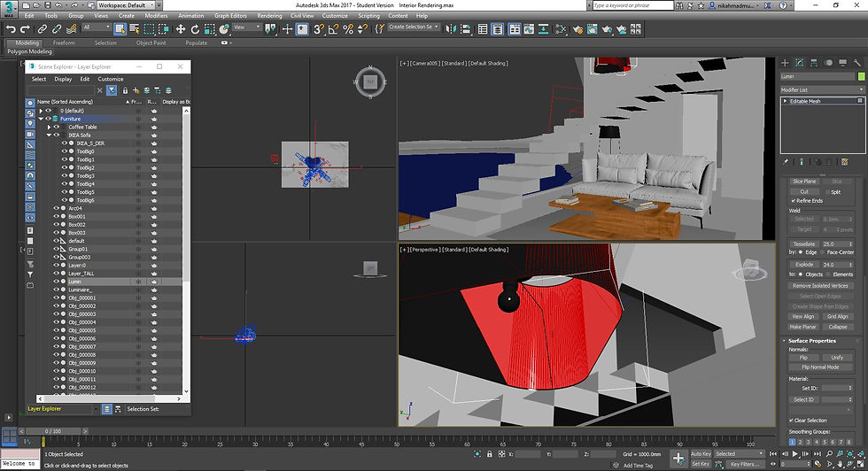The width and height of the screenshot is (868, 471).
Task: Toggle the Layer Explorer
Action: coord(498,29)
